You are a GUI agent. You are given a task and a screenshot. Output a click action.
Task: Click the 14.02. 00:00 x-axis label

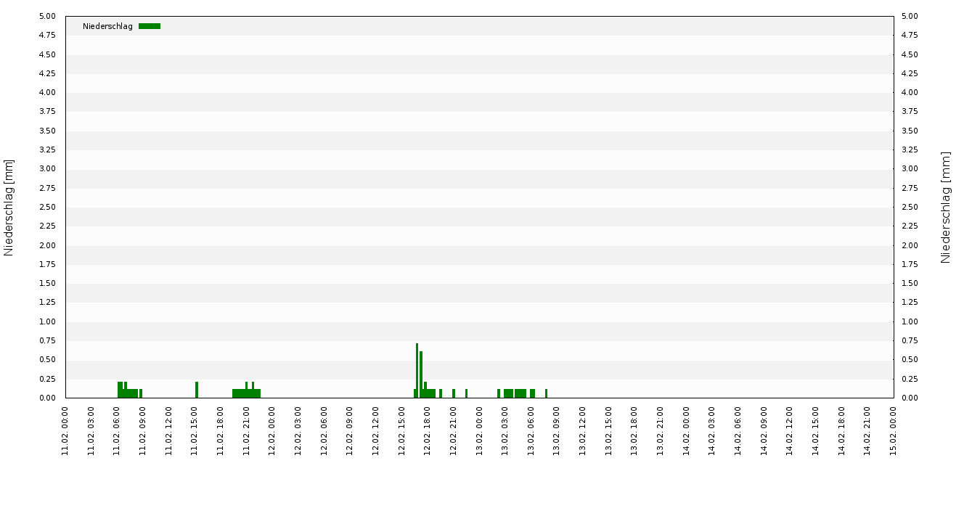(686, 431)
